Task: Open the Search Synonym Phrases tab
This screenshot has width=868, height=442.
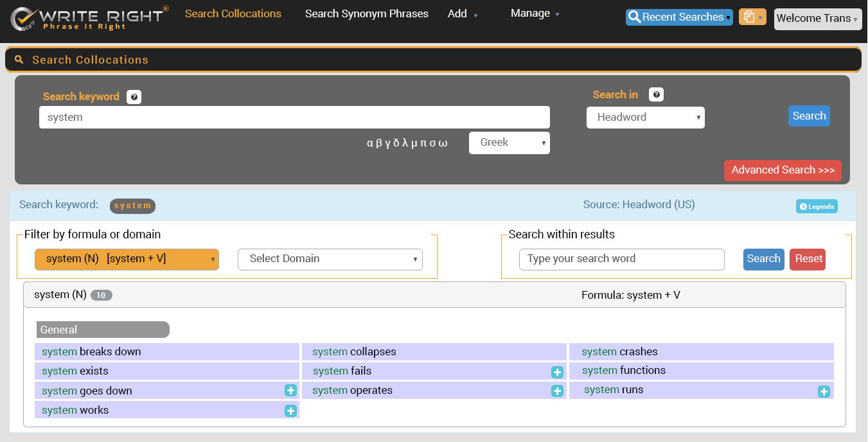Action: click(366, 13)
